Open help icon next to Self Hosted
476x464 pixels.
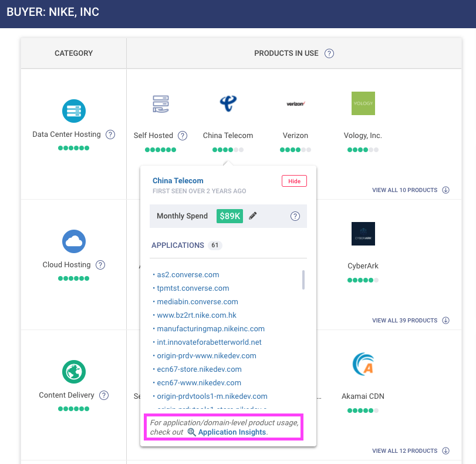pos(183,136)
